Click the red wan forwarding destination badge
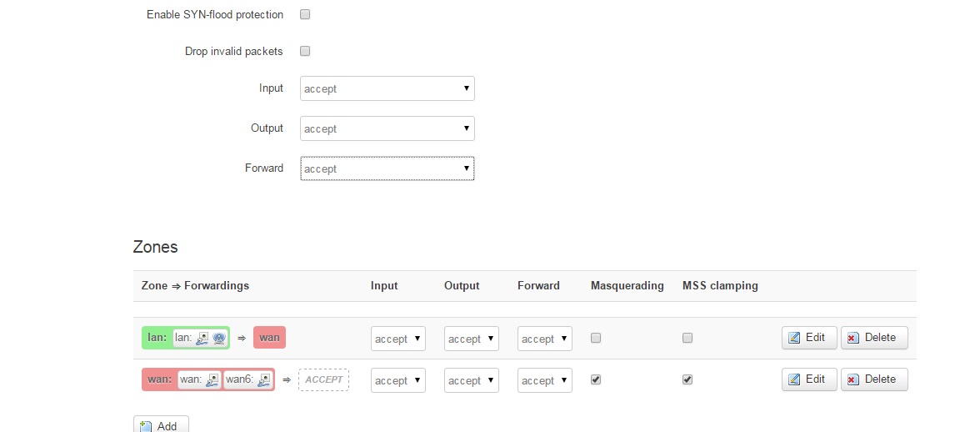 (x=269, y=338)
